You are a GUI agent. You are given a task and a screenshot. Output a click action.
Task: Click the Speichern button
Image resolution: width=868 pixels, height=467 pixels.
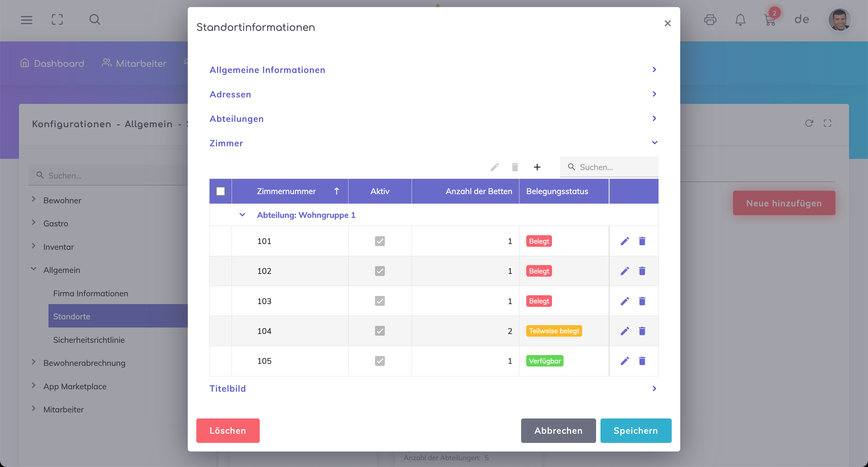[635, 430]
